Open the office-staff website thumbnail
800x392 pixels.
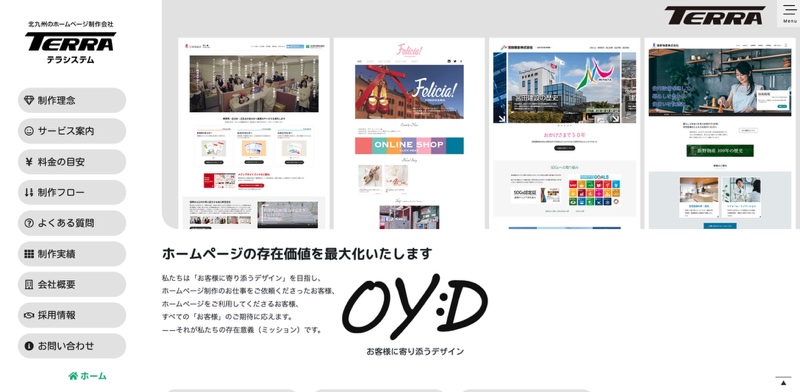pyautogui.click(x=254, y=133)
